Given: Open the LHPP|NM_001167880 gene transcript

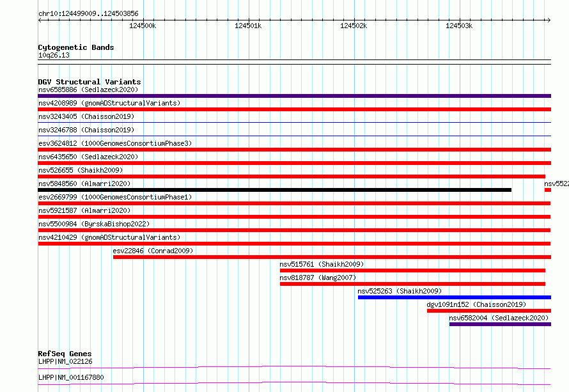Looking at the screenshot, I should point(294,383).
